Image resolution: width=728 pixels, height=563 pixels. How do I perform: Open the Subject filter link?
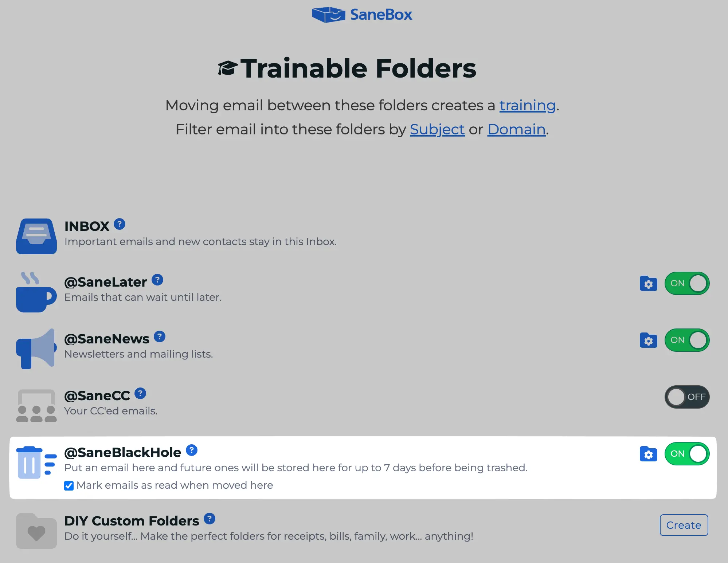pyautogui.click(x=437, y=129)
